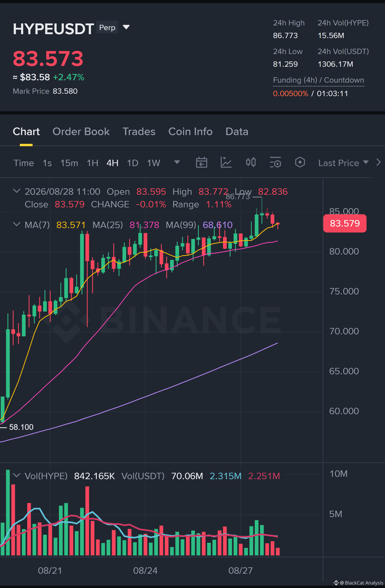Screen dimensions: 385x588
Task: Click the countdown timer 01:03:11
Action: (332, 94)
